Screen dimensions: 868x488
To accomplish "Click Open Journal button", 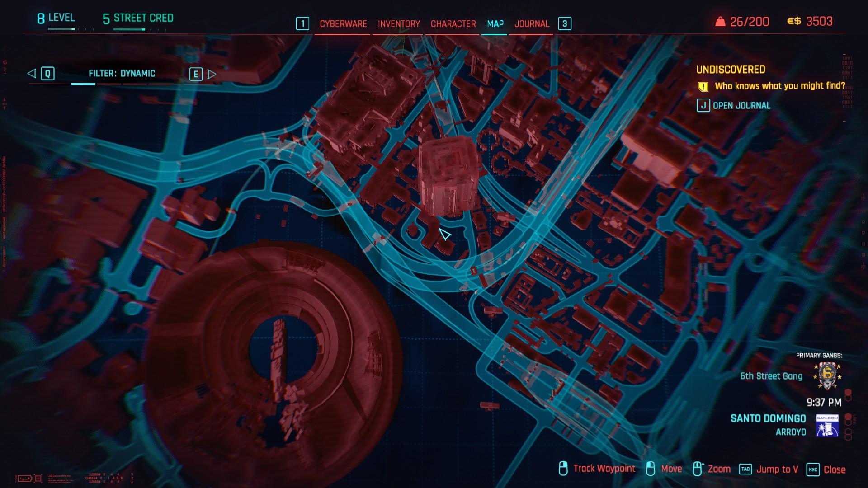I will [x=741, y=106].
